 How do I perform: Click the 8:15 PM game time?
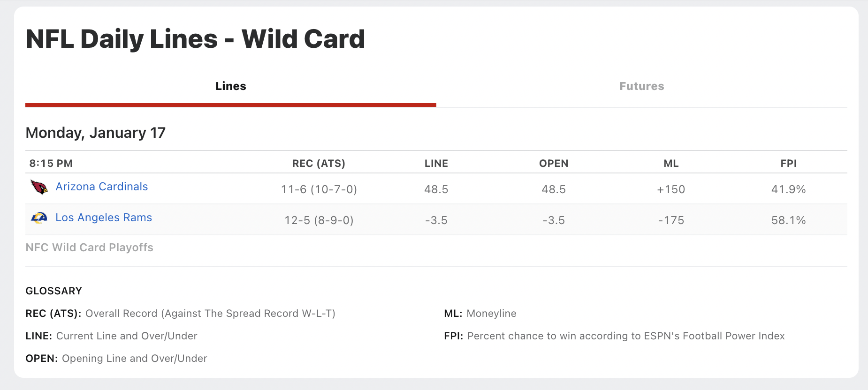tap(51, 164)
